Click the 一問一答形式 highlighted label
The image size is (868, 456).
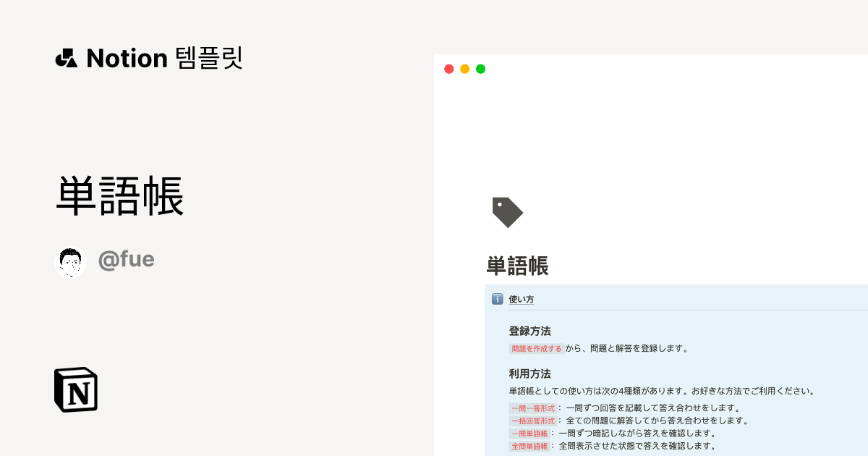point(532,408)
